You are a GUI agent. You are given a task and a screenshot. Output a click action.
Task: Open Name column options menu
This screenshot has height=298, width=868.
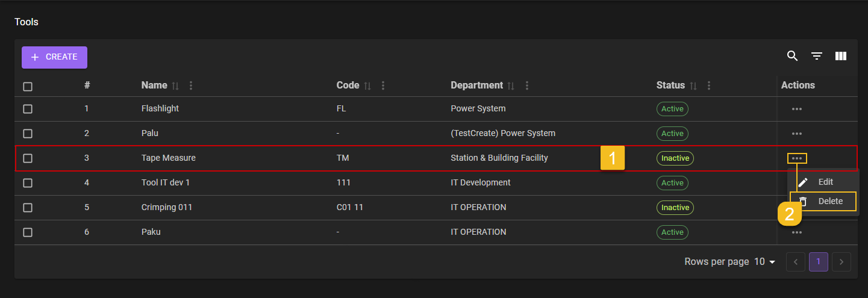(x=191, y=86)
